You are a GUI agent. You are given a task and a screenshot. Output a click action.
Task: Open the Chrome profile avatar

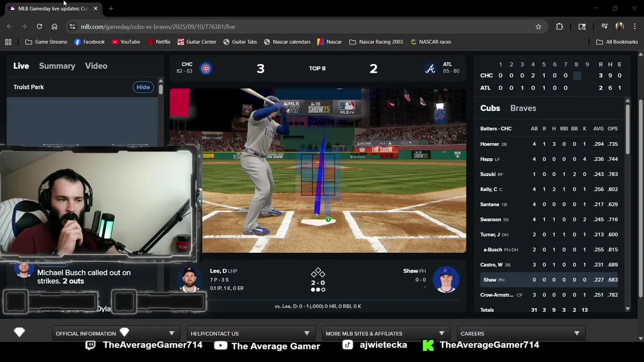(x=619, y=27)
